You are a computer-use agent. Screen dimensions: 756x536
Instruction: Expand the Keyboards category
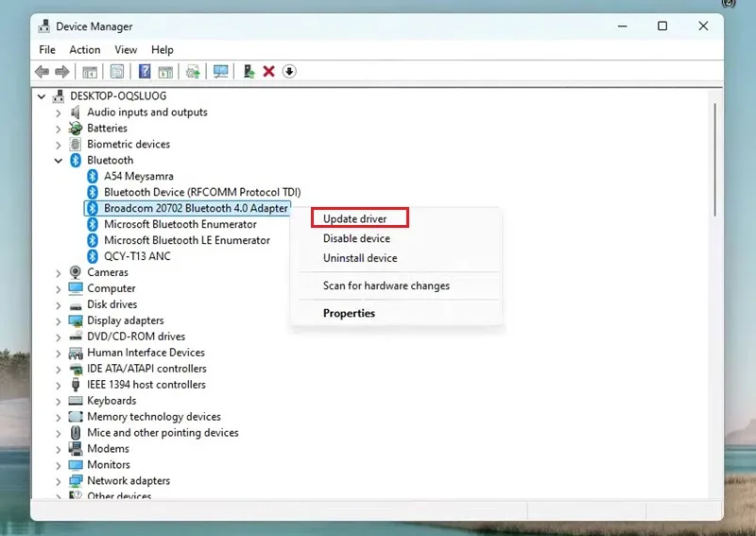[x=59, y=402]
